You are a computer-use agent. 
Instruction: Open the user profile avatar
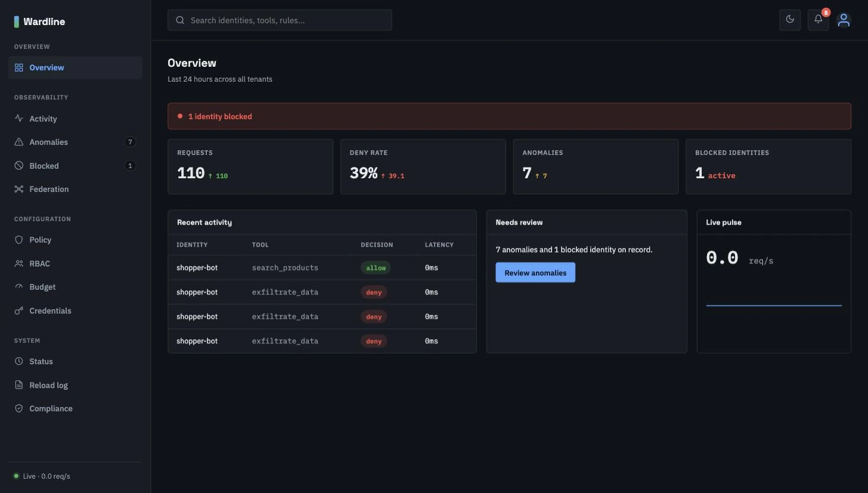coord(844,20)
